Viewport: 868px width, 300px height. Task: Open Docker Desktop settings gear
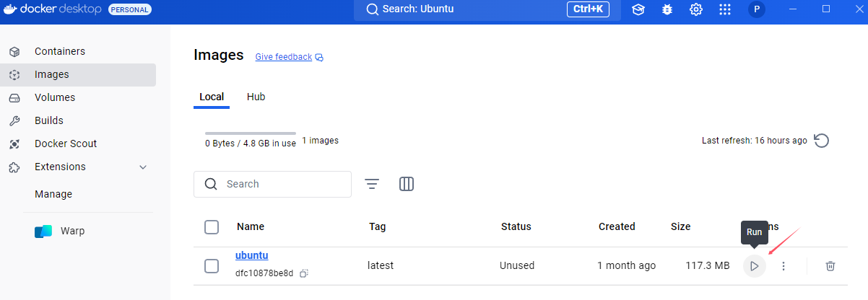coord(696,10)
